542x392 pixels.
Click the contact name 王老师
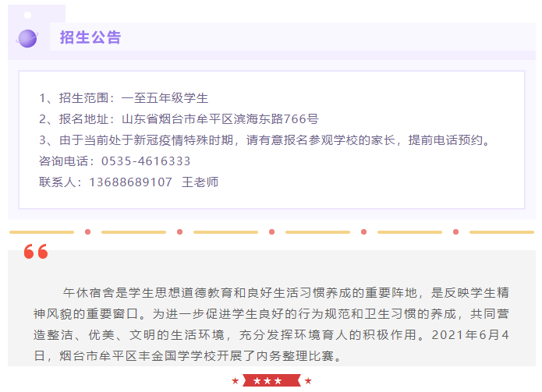click(x=200, y=182)
